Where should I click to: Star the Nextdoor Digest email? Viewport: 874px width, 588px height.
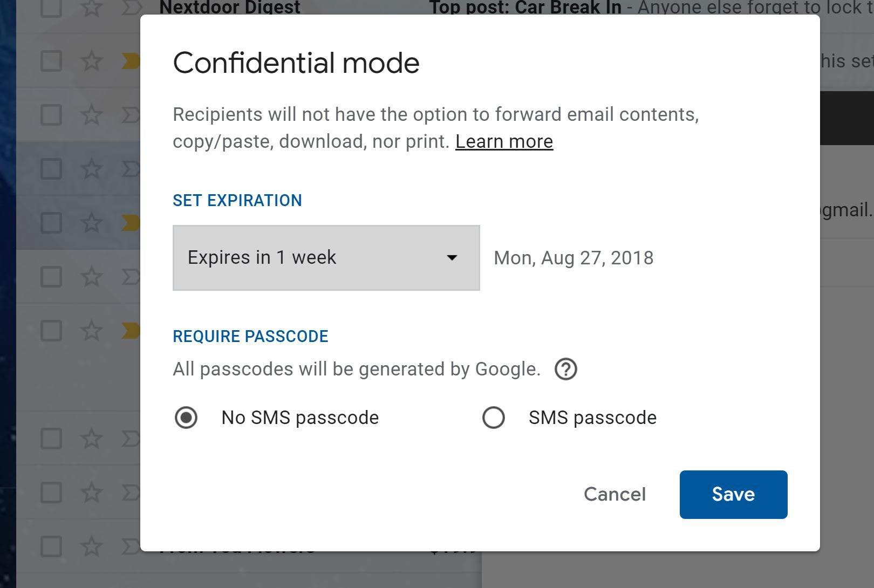tap(91, 8)
